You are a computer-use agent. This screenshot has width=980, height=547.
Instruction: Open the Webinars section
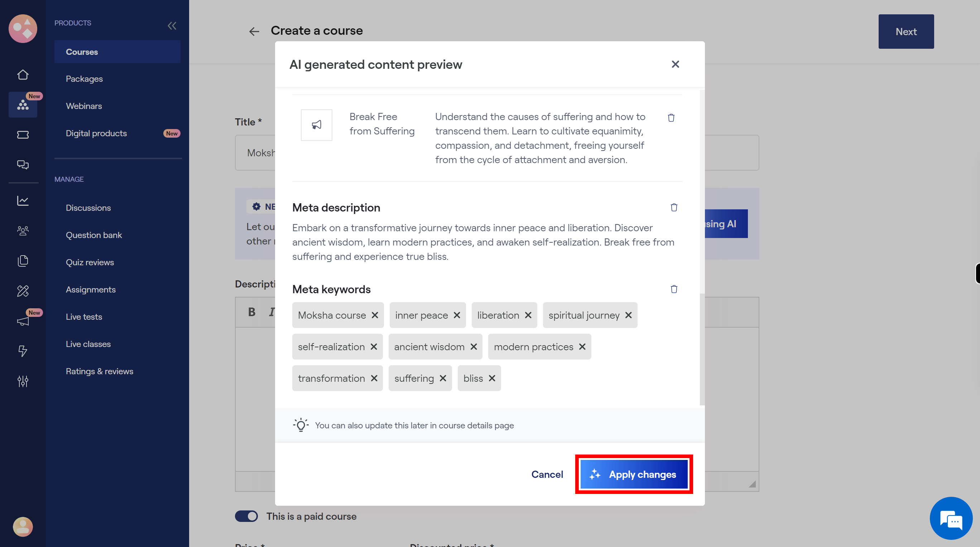pyautogui.click(x=83, y=105)
